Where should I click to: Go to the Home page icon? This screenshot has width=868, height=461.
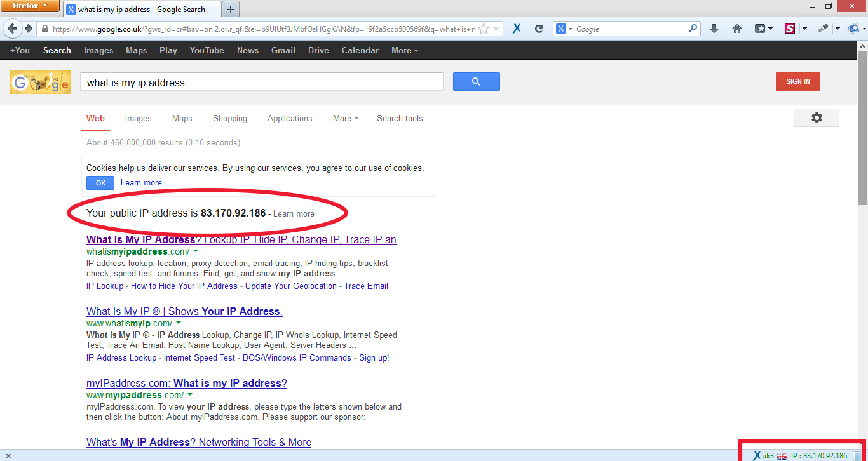click(737, 29)
